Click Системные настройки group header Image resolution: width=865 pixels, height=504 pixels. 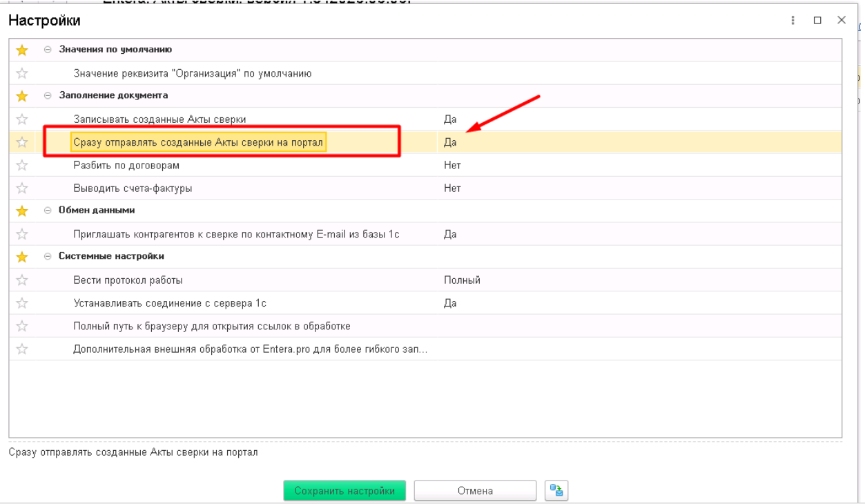111,256
